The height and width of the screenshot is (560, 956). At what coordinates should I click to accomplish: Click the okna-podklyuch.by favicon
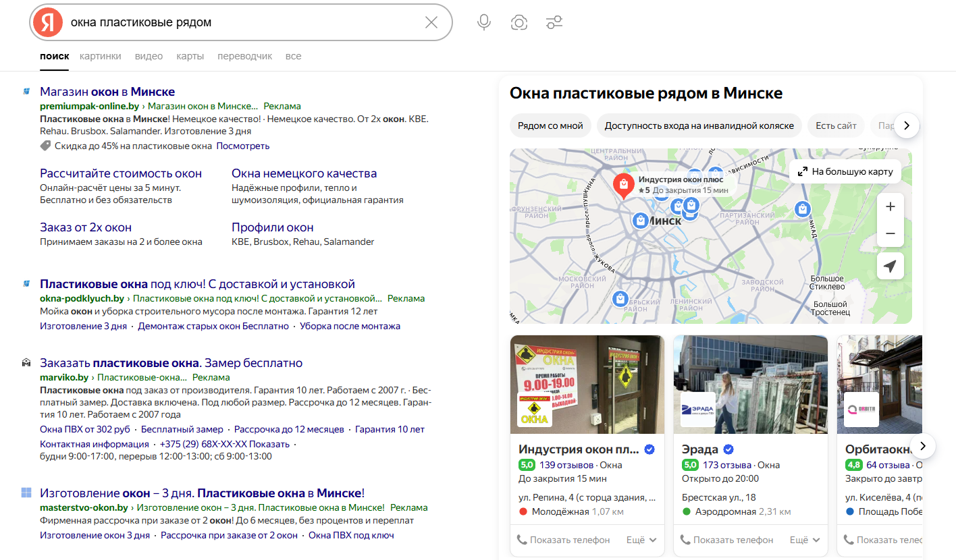(x=26, y=284)
